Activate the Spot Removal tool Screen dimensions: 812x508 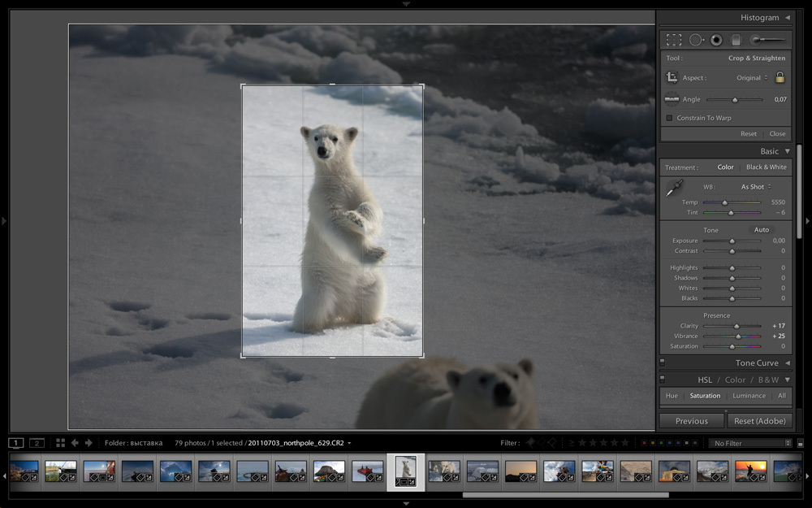click(696, 39)
